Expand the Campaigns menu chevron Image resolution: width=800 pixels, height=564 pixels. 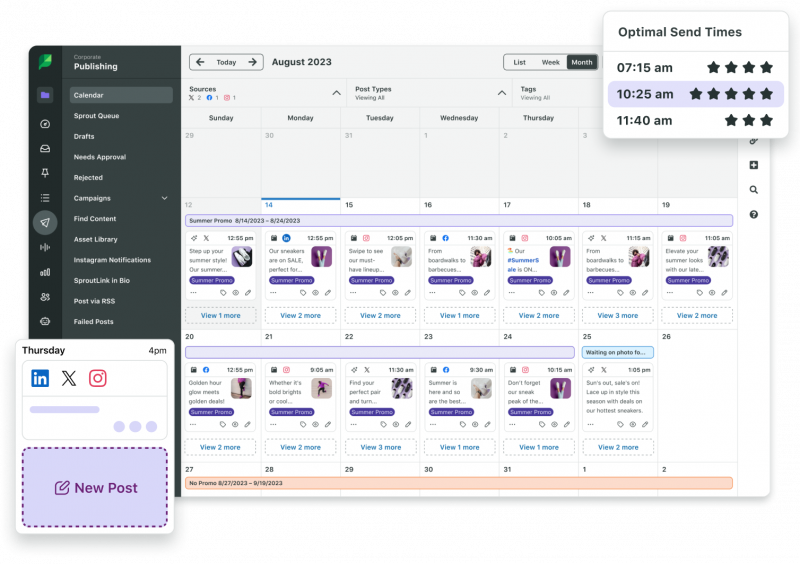[164, 198]
